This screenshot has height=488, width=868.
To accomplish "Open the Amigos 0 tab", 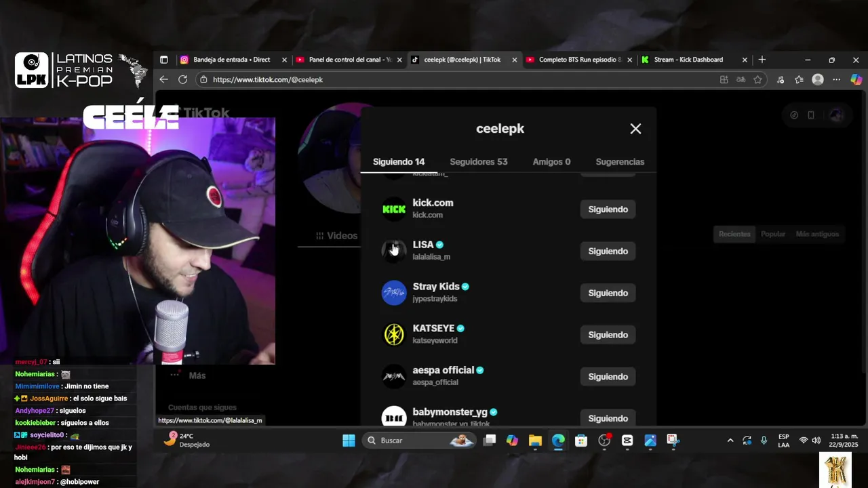I will (551, 162).
